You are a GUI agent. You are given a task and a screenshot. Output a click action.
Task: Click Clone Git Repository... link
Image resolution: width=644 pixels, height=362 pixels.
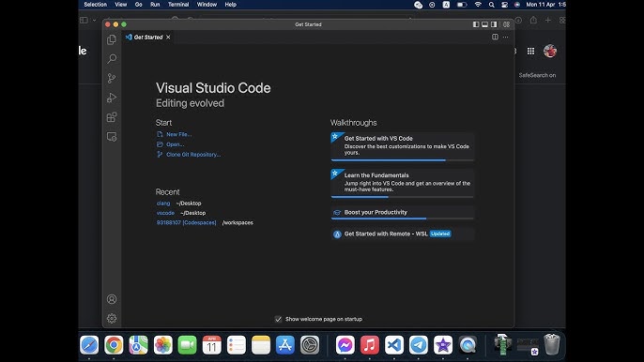click(193, 155)
